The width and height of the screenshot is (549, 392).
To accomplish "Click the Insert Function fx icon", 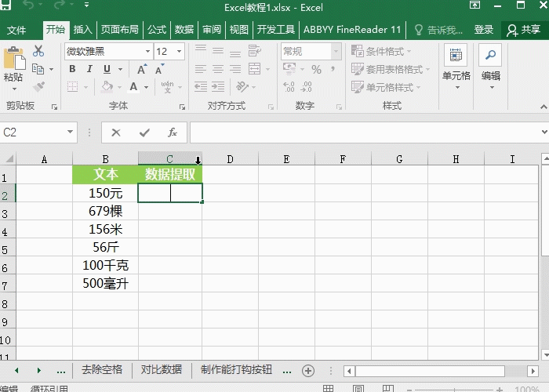I will [x=172, y=132].
